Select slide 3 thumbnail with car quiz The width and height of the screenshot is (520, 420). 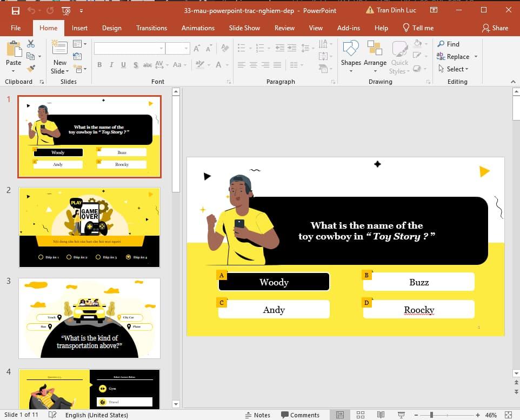pyautogui.click(x=90, y=317)
